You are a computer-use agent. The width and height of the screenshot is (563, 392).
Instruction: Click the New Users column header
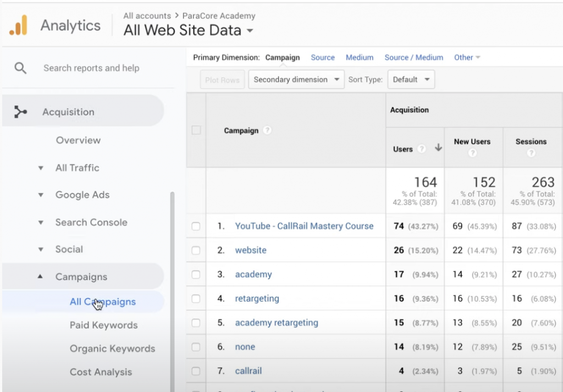point(472,141)
